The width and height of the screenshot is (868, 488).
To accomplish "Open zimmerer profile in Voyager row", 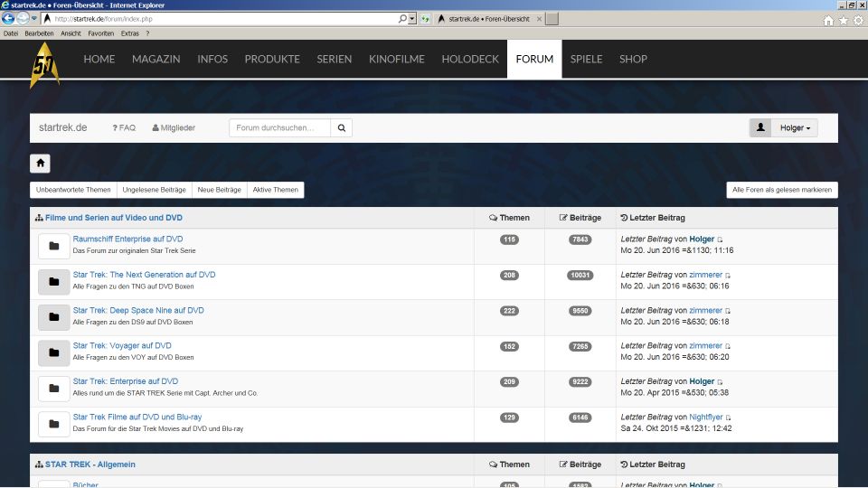I will click(706, 346).
